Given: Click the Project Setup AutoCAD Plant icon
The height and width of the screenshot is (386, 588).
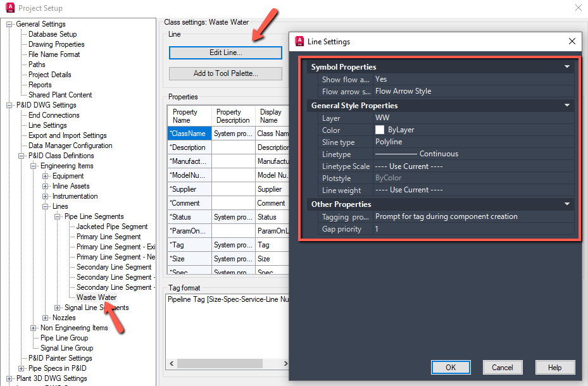Looking at the screenshot, I should coord(10,8).
